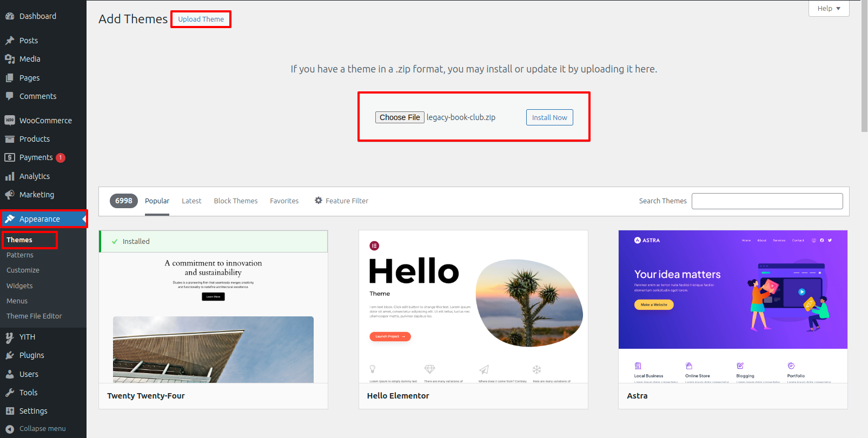Expand the Help dropdown tab
The width and height of the screenshot is (868, 438).
pos(829,9)
